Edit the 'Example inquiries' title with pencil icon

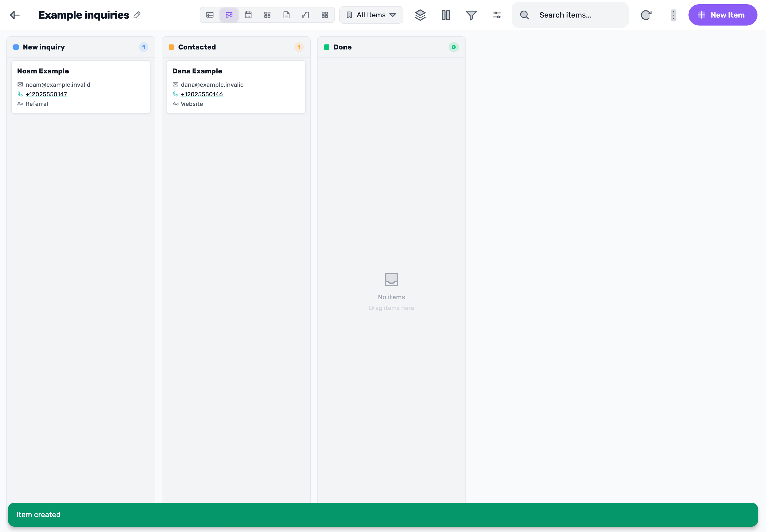coord(137,15)
